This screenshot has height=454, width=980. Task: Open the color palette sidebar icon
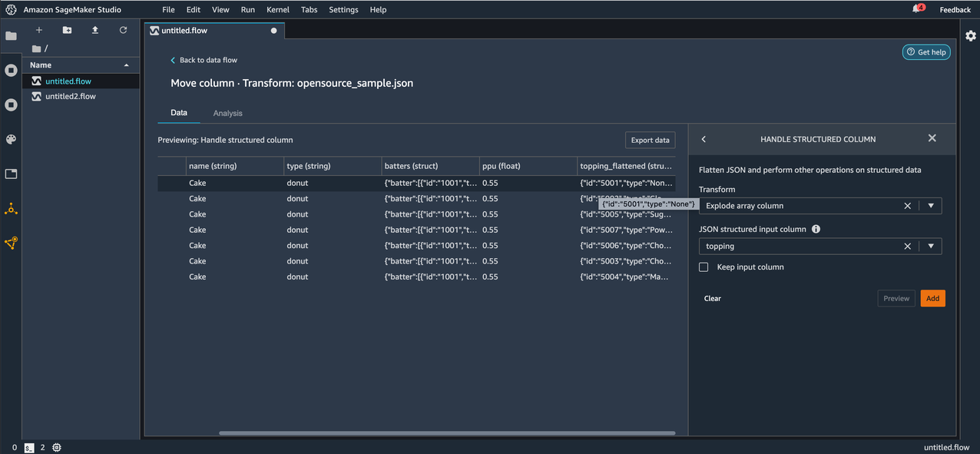[11, 139]
